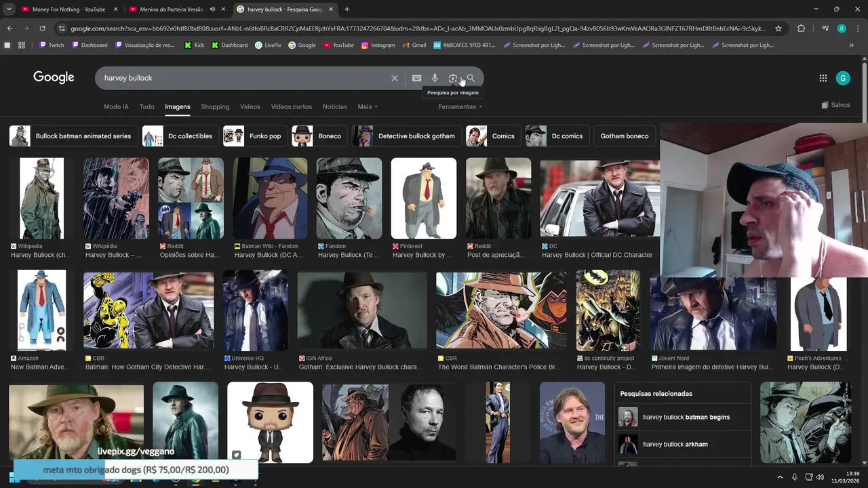Open the on-screen keyboard input tool
This screenshot has height=488, width=868.
click(x=416, y=78)
